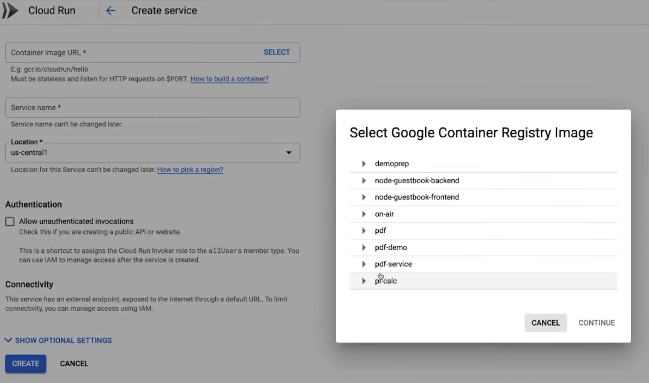This screenshot has height=383, width=649.
Task: Expand the pi-calc image arrow
Action: [363, 281]
